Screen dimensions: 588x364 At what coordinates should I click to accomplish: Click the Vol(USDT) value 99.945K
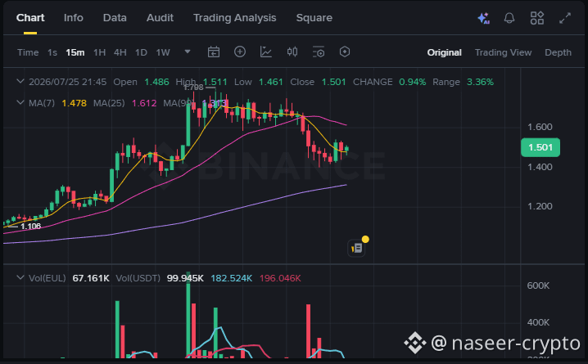pos(185,278)
